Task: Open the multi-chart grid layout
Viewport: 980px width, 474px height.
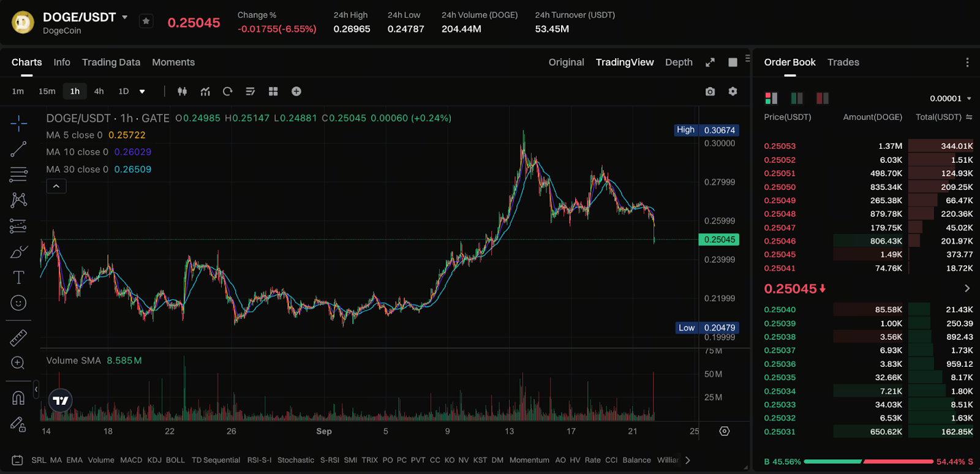Action: click(273, 91)
